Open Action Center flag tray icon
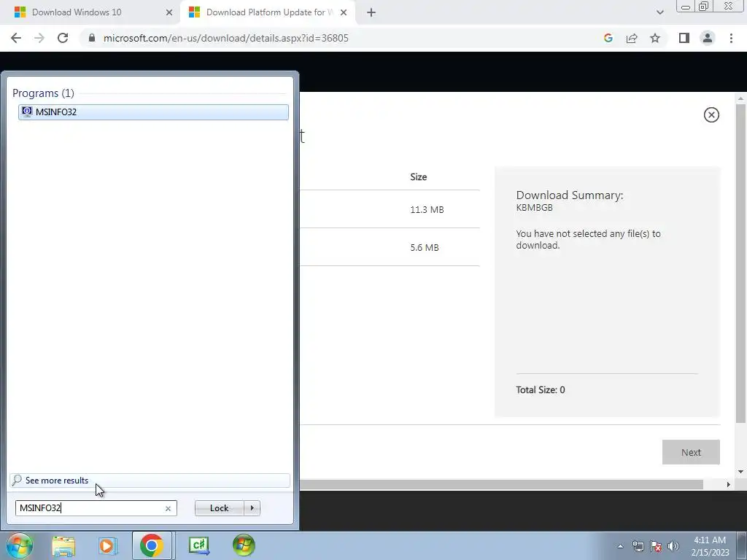 pos(656,546)
